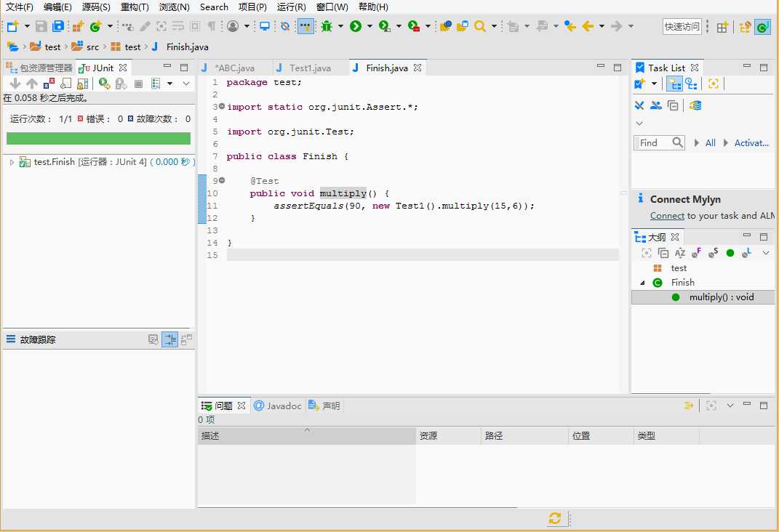Click the Save All toolbar icon
This screenshot has height=532, width=779.
click(57, 26)
